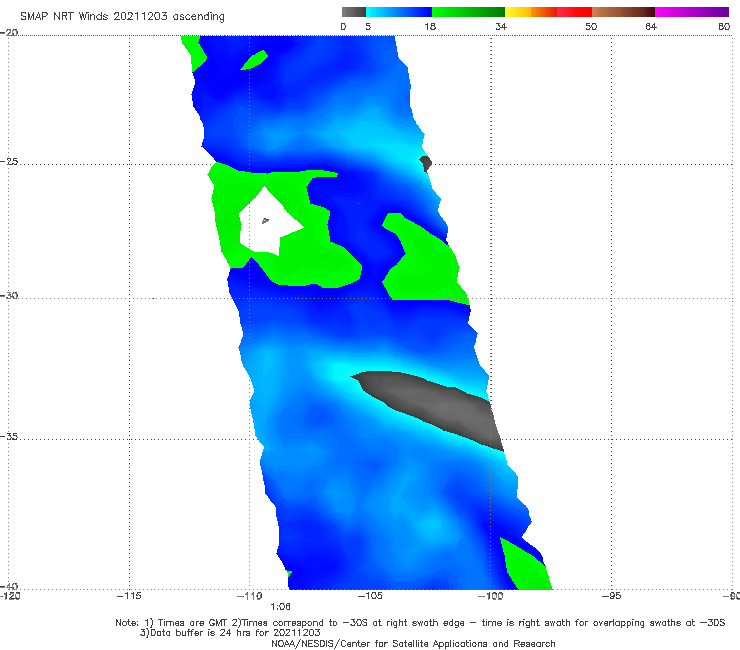This screenshot has width=740, height=650.
Task: Click the "-115" longitude axis label
Action: pyautogui.click(x=129, y=596)
